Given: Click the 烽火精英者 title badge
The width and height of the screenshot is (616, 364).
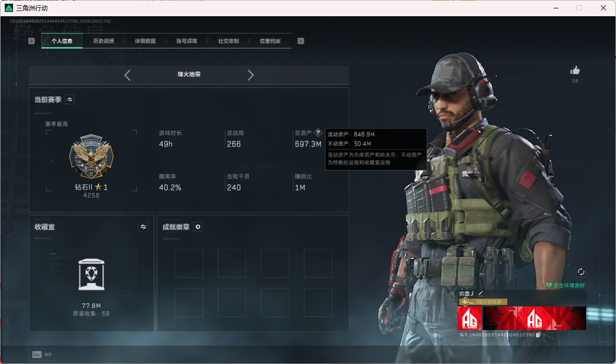Looking at the screenshot, I should click(x=483, y=302).
